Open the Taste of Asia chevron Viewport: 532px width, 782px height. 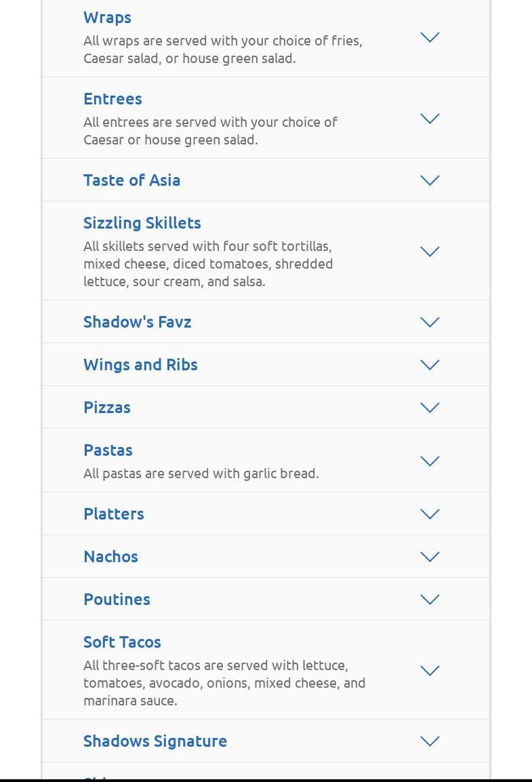click(430, 180)
